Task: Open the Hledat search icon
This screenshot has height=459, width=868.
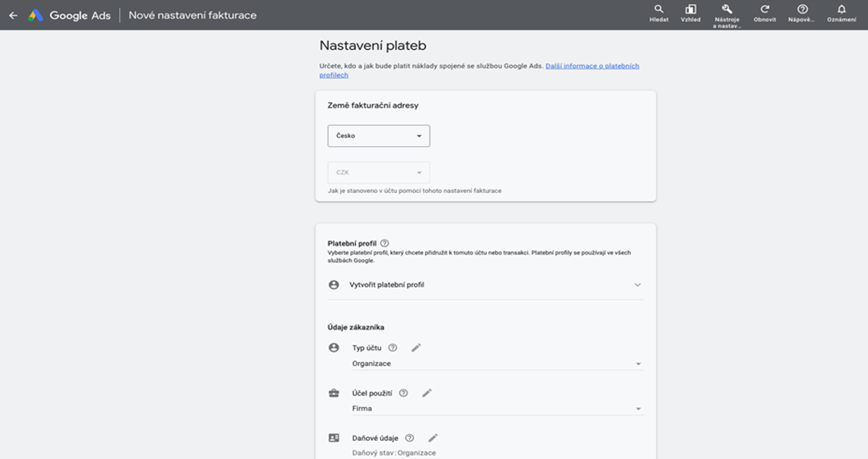Action: pyautogui.click(x=658, y=9)
